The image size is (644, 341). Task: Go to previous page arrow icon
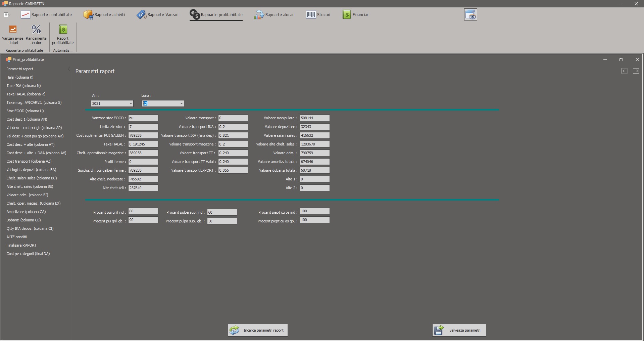624,71
